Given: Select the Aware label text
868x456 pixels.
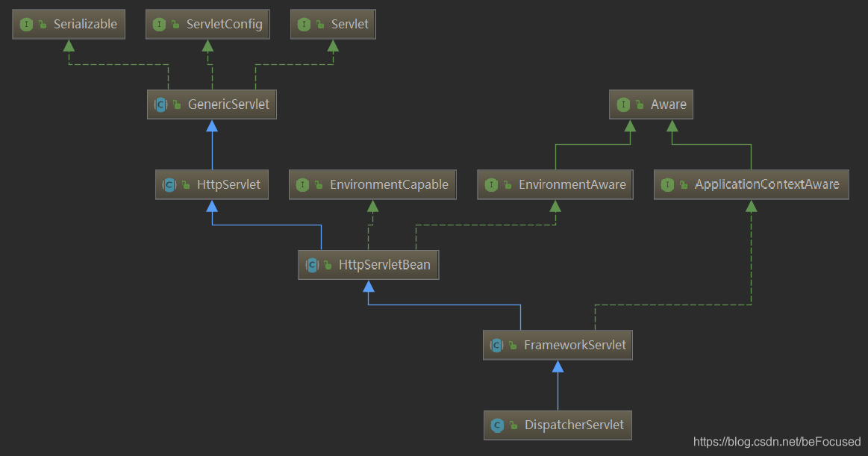Looking at the screenshot, I should (x=669, y=104).
